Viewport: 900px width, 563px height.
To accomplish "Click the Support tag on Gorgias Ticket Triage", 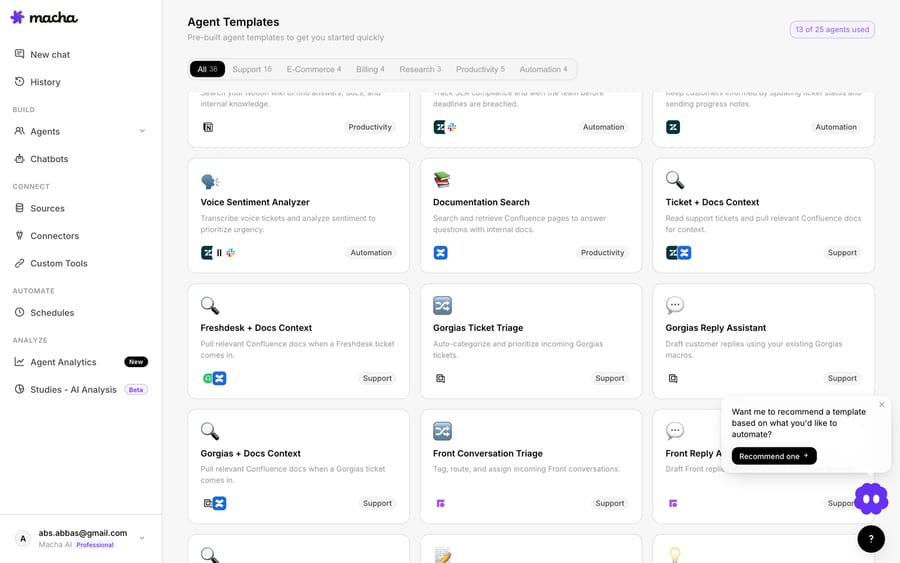I will (610, 379).
